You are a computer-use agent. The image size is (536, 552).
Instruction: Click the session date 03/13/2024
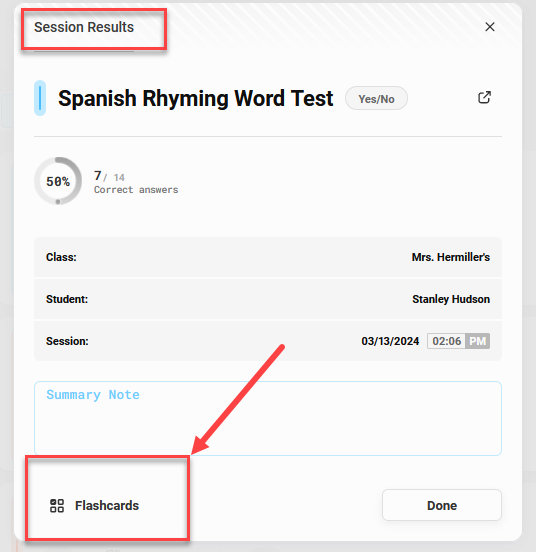click(390, 341)
